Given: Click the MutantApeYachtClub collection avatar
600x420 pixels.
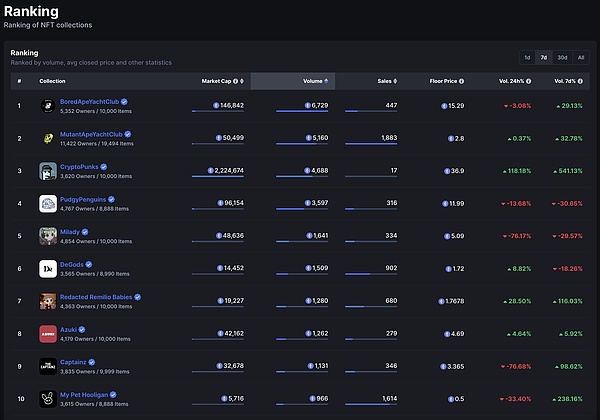Looking at the screenshot, I should (47, 138).
